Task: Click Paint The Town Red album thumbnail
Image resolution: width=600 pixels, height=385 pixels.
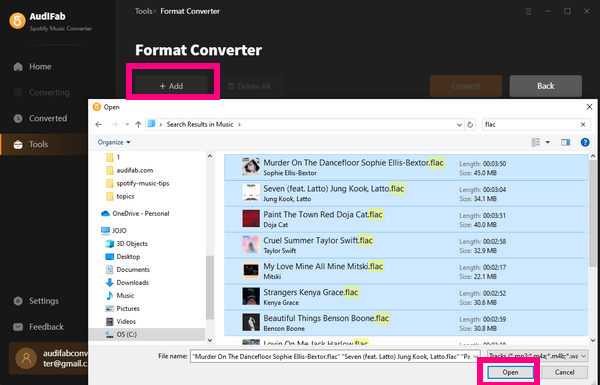Action: click(251, 219)
